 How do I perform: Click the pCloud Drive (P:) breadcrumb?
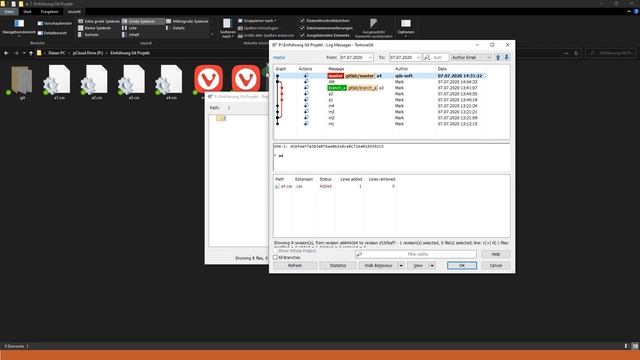click(88, 53)
